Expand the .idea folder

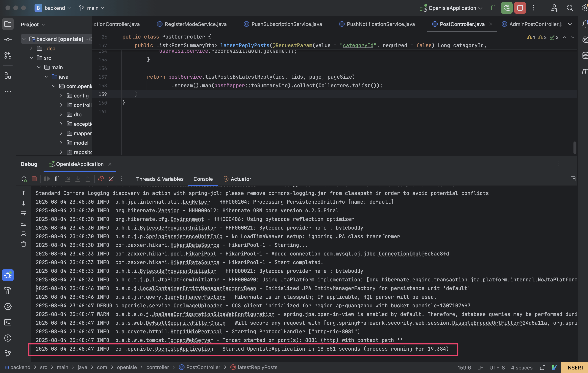pyautogui.click(x=31, y=48)
